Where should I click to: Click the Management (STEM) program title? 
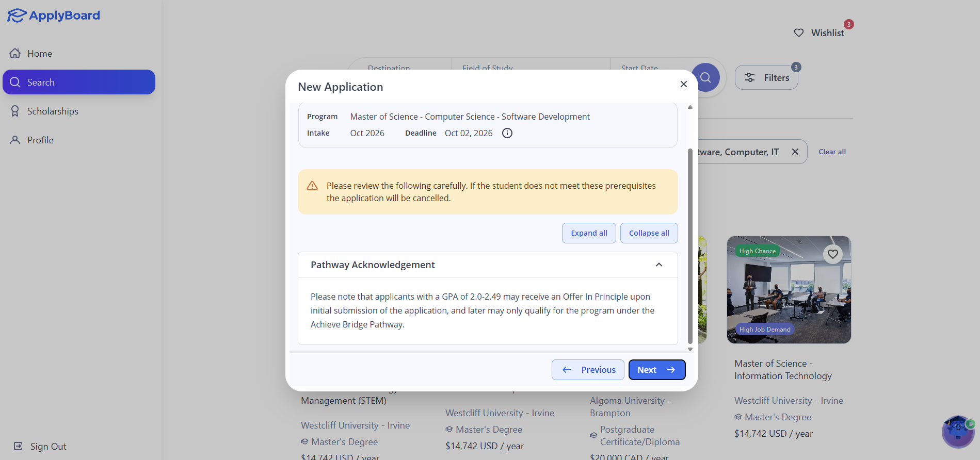pos(344,401)
